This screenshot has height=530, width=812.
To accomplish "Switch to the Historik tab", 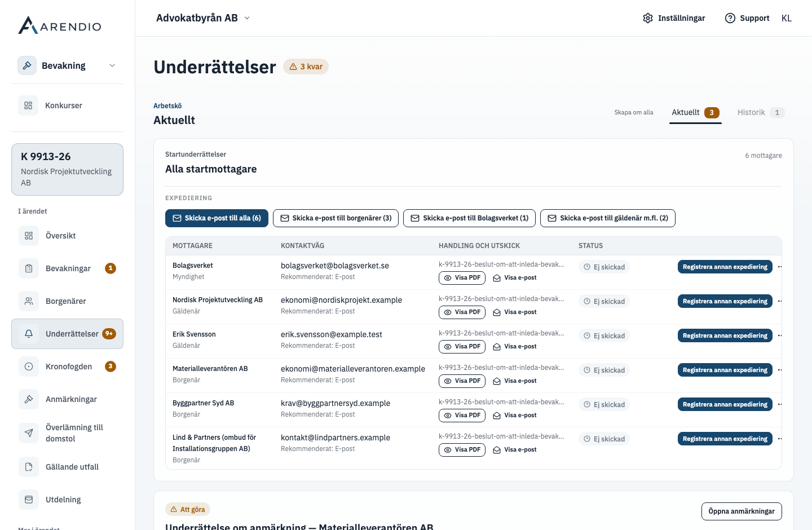I will (761, 112).
